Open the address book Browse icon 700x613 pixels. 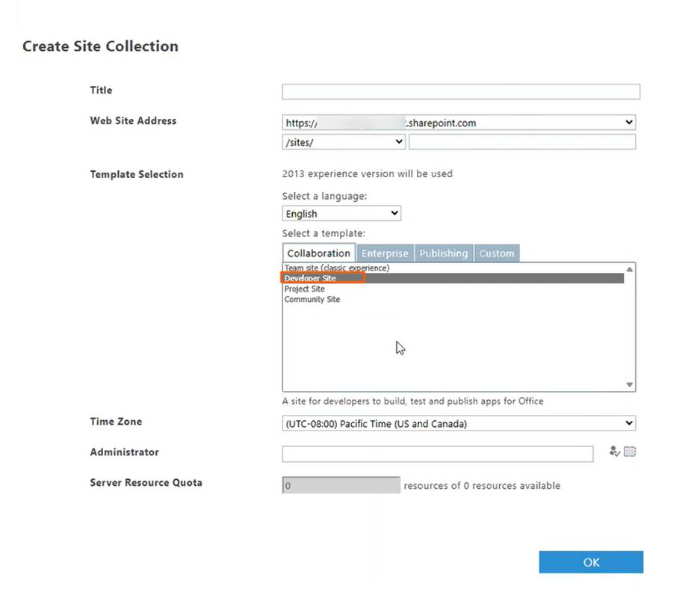630,452
